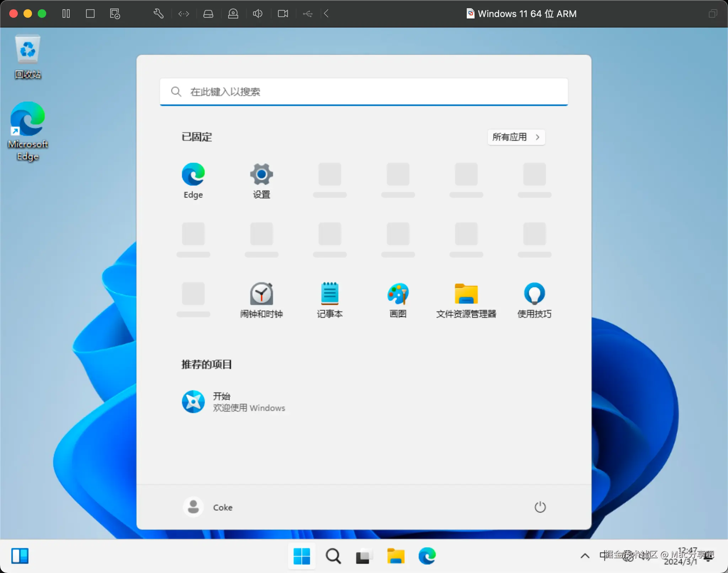Pause the virtual machine from the toolbar
The width and height of the screenshot is (728, 573).
[66, 14]
